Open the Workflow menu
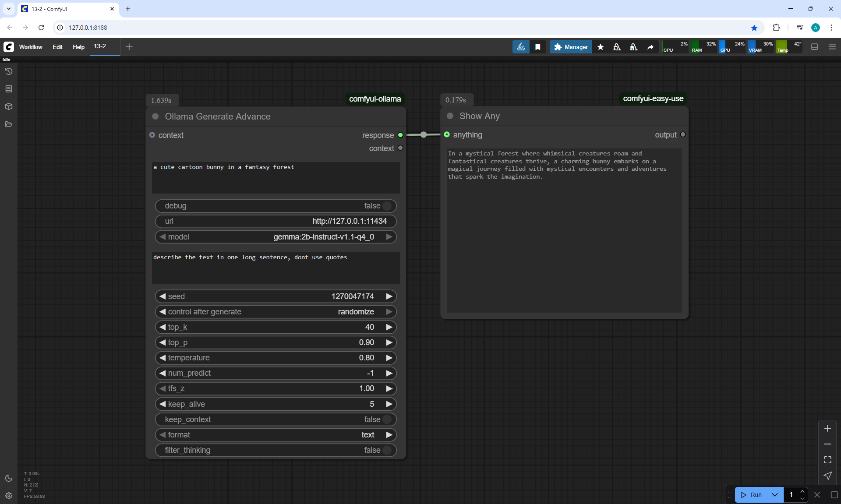Viewport: 841px width, 504px height. (31, 47)
